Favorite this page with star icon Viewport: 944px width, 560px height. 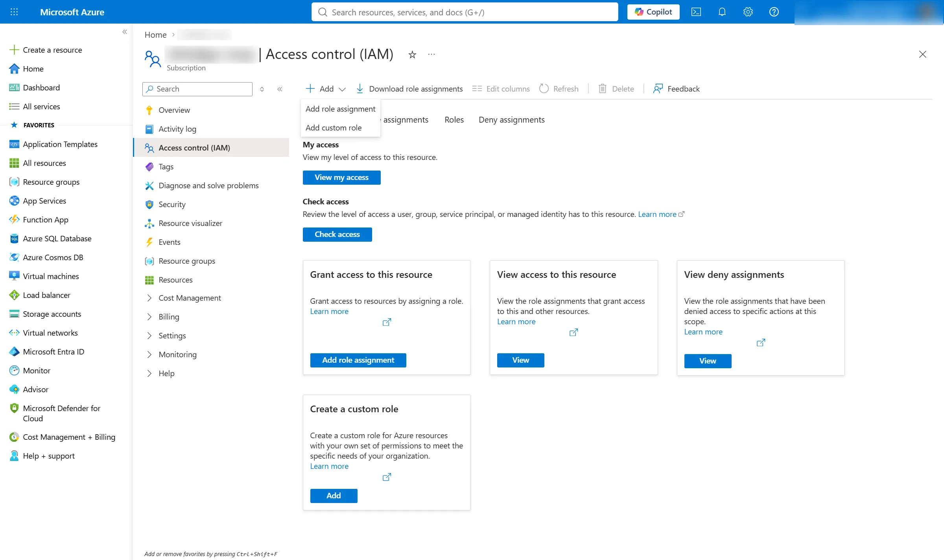(412, 55)
